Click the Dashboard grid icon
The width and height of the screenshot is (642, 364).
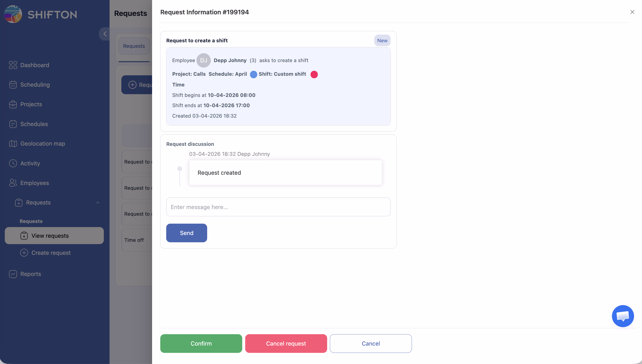(13, 65)
